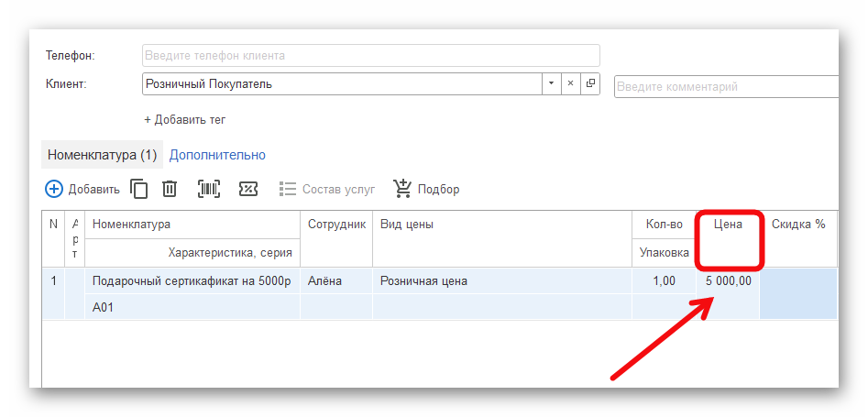This screenshot has width=868, height=417.
Task: Select the Номенклатура (1) tab
Action: click(102, 155)
